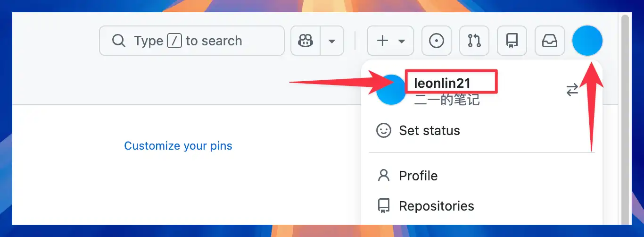The height and width of the screenshot is (237, 644).
Task: Click the leonlin21 username
Action: 442,83
